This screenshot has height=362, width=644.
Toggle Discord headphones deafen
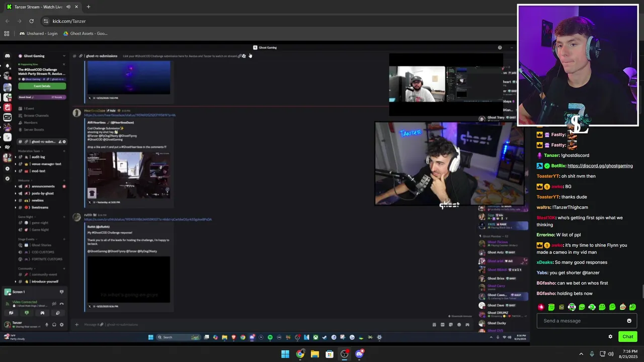tap(54, 325)
